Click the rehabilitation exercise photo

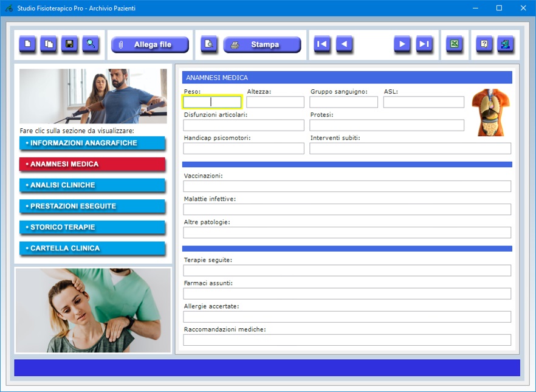[x=93, y=96]
